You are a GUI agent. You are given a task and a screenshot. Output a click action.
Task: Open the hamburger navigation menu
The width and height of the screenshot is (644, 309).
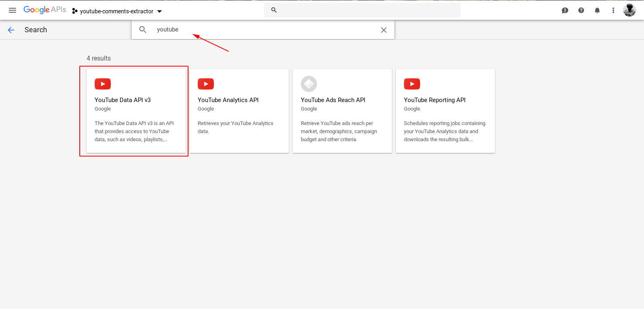[12, 10]
